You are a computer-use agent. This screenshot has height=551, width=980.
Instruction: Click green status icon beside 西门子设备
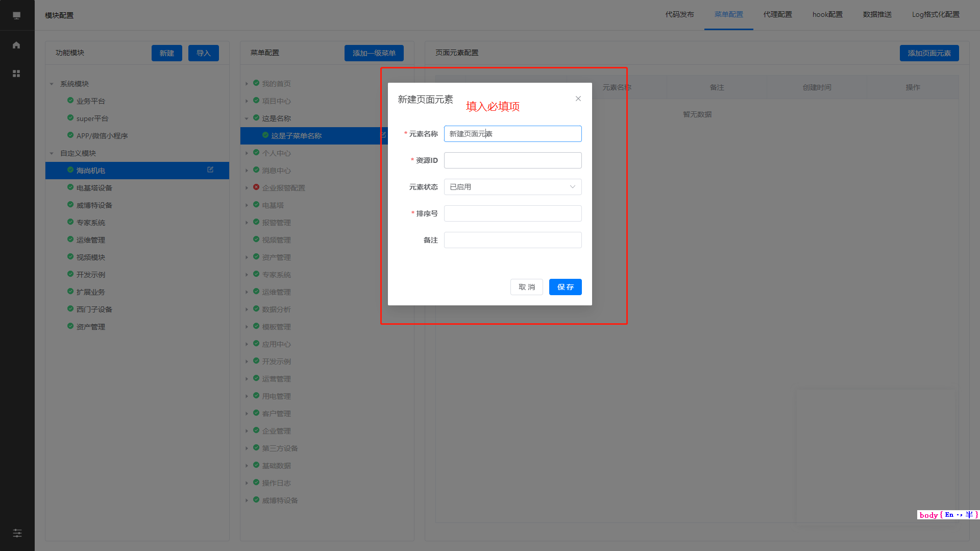click(70, 308)
